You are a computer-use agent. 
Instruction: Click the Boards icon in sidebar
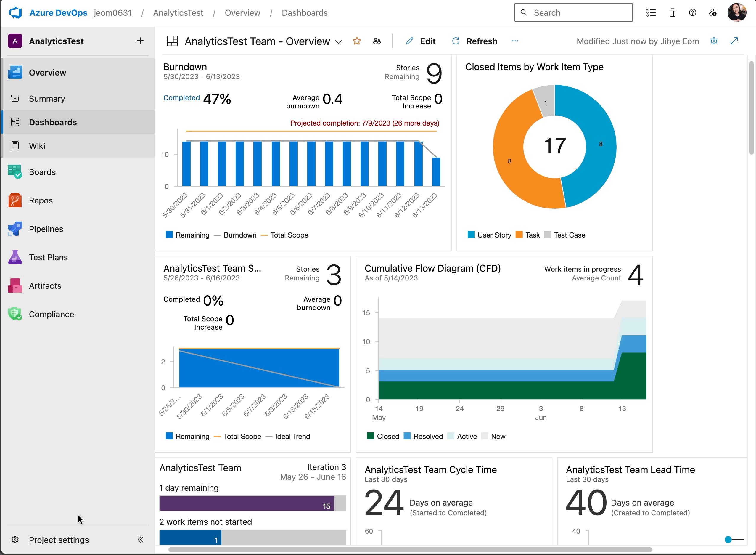pos(15,171)
